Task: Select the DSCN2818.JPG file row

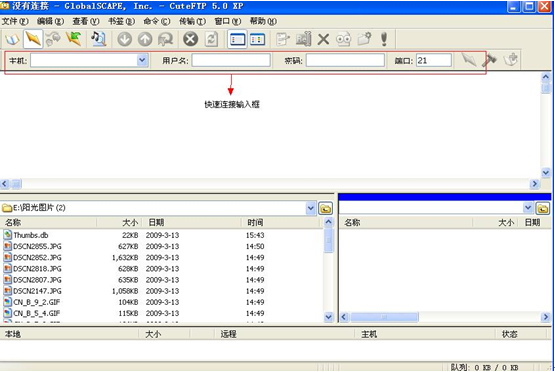Action: click(x=161, y=269)
